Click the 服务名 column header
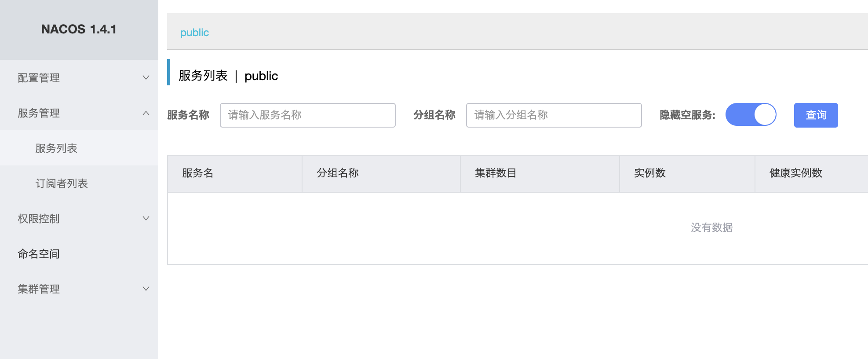 point(198,173)
